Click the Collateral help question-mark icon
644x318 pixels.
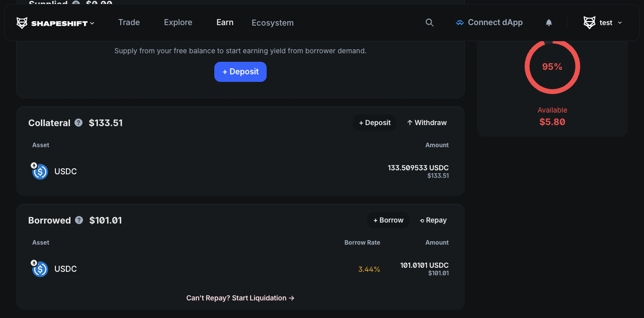coord(78,123)
